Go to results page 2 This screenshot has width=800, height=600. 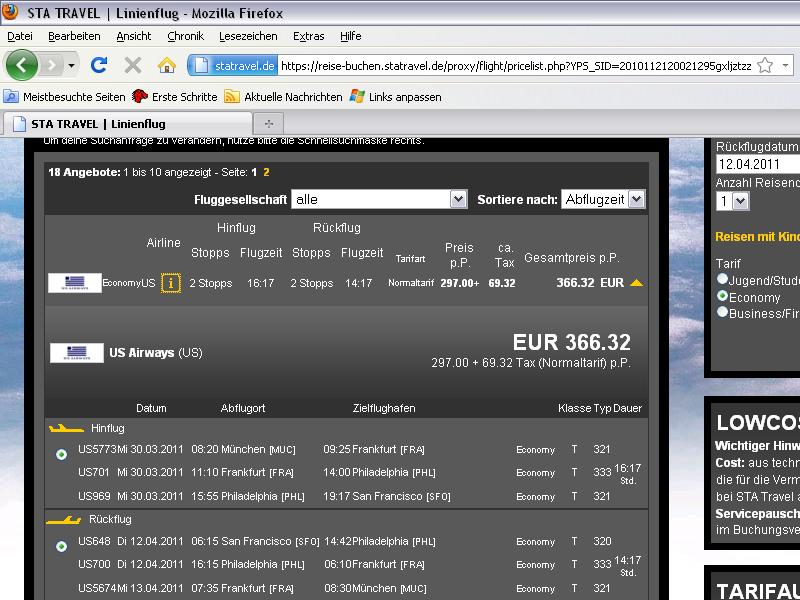[x=266, y=172]
